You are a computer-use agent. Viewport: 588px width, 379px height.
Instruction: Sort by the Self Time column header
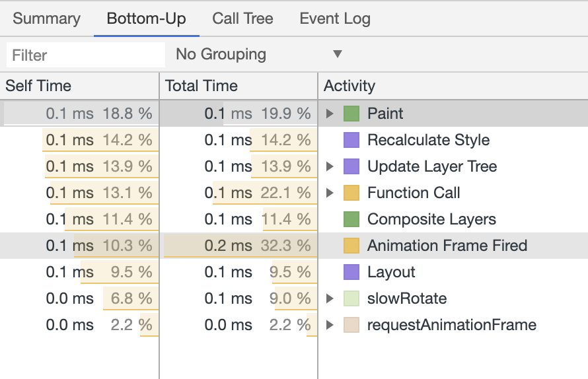click(79, 86)
